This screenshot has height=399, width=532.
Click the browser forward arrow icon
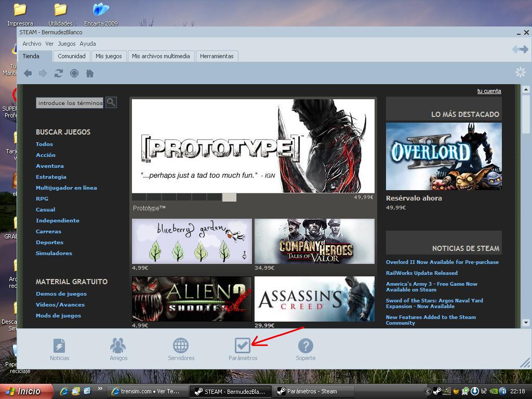(x=43, y=74)
